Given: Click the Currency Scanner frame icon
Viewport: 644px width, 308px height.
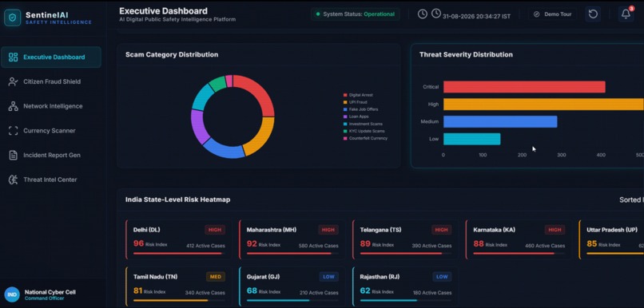Looking at the screenshot, I should pyautogui.click(x=13, y=131).
